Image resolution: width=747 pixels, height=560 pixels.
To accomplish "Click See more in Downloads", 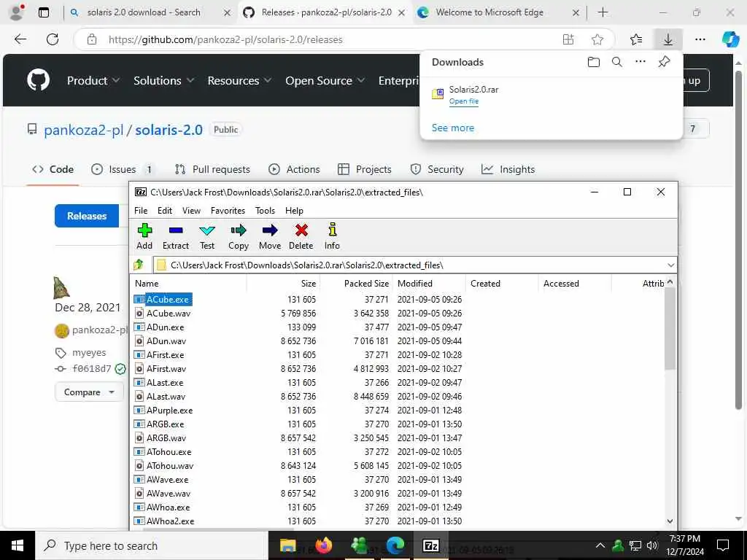I will pos(452,128).
